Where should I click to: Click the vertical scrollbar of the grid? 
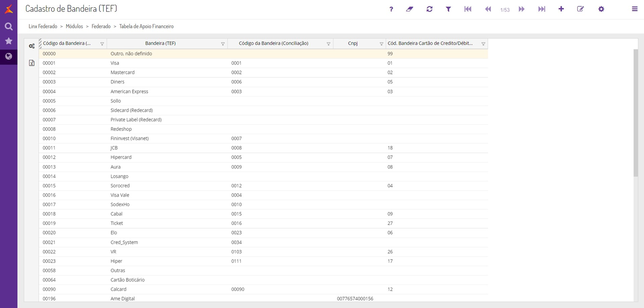(636, 113)
